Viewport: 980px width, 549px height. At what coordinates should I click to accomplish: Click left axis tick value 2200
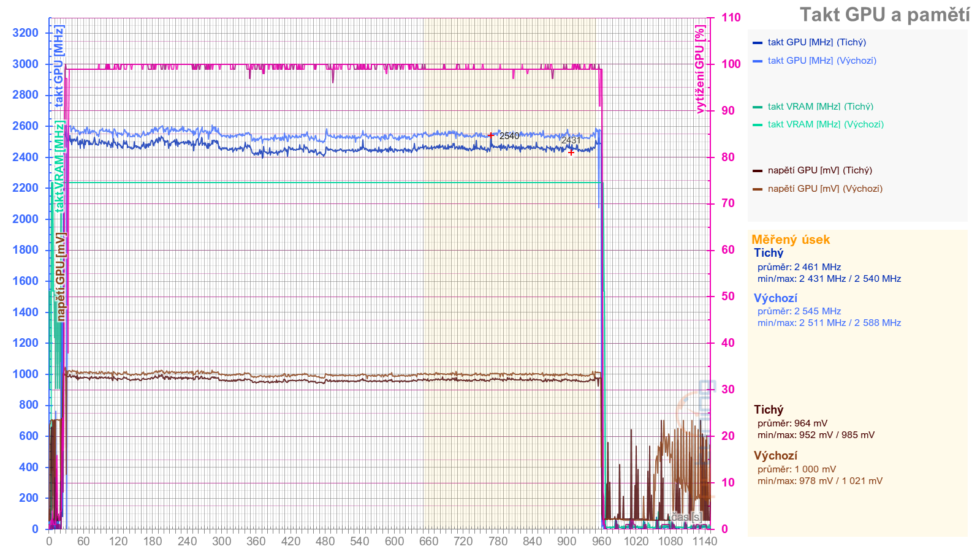pyautogui.click(x=25, y=188)
